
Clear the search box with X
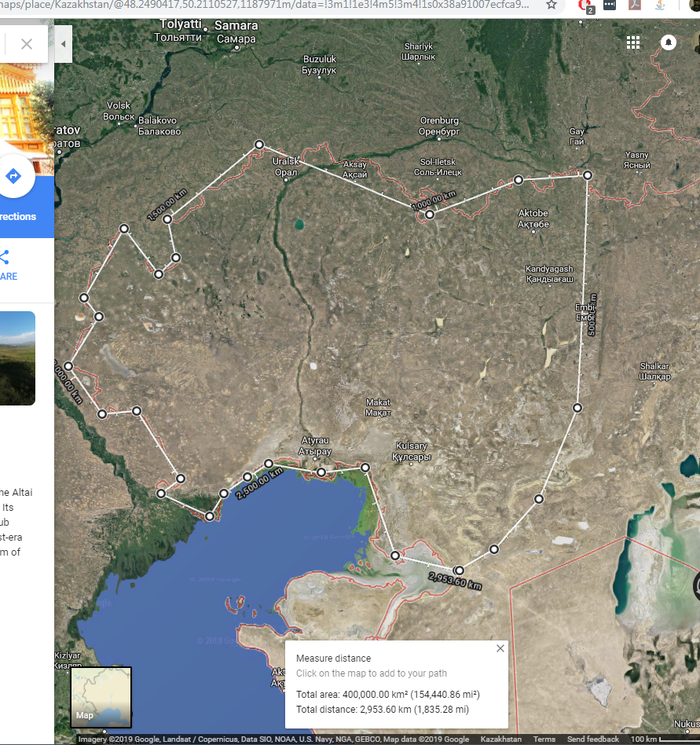[x=27, y=44]
